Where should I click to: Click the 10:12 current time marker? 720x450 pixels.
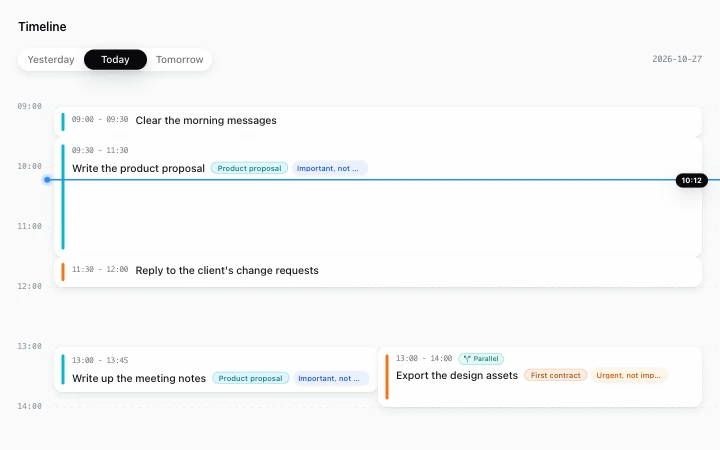(691, 180)
